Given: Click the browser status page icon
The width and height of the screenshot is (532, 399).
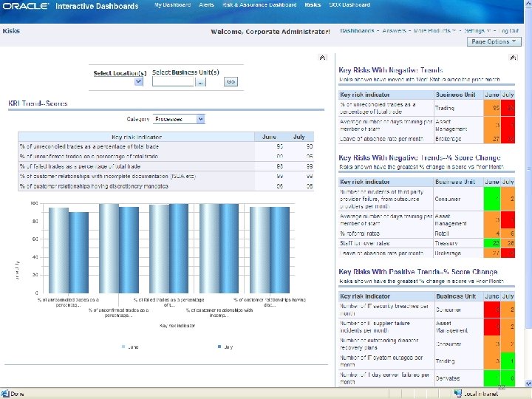Looking at the screenshot, I should [5, 393].
